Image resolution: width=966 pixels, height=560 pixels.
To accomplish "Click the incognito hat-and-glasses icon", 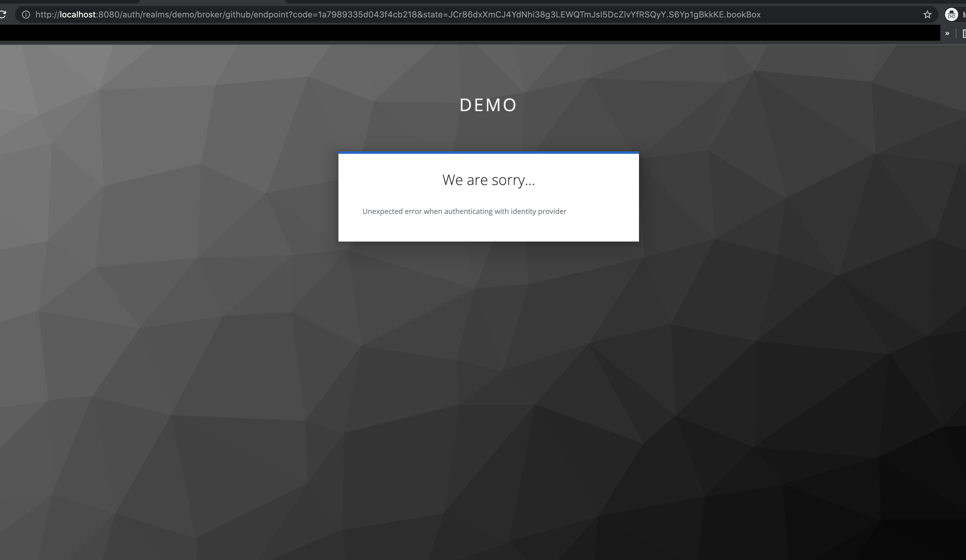I will 952,14.
